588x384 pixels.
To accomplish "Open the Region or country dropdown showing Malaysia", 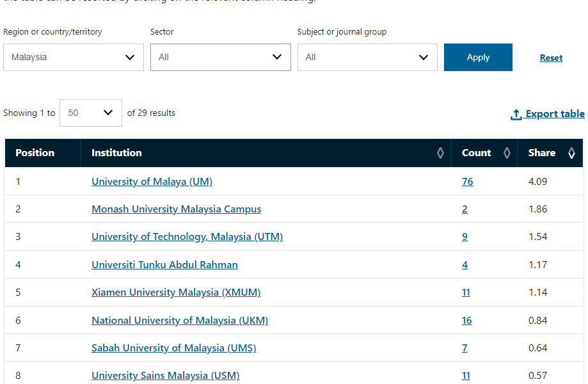I will point(74,58).
